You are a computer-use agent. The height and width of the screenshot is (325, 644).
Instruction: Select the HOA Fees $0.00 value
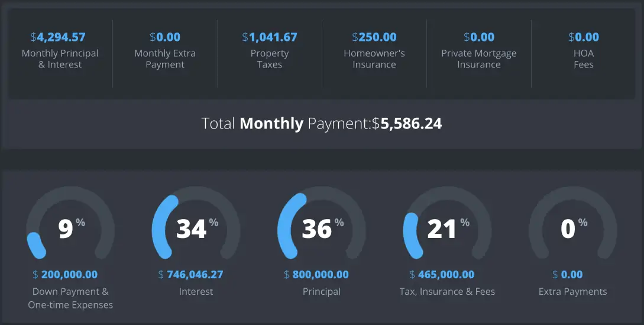[x=584, y=37]
